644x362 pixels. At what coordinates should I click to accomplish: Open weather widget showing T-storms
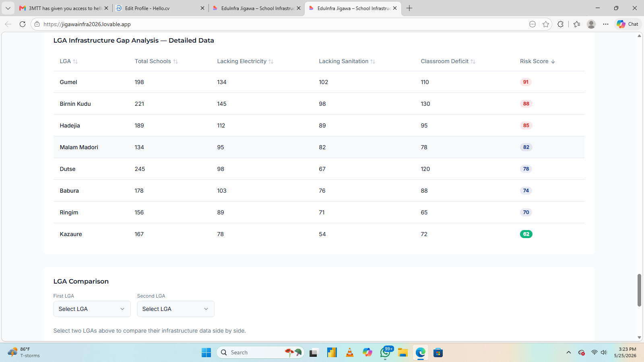[x=24, y=353]
